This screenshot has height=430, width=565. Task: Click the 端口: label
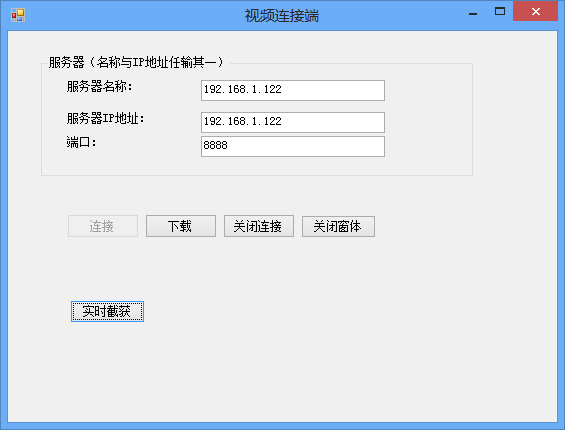pyautogui.click(x=81, y=142)
